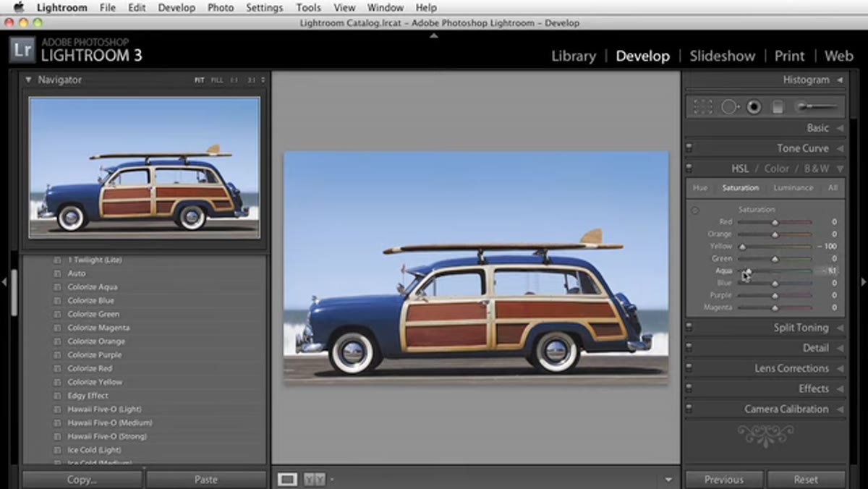Expand the Detail panel arrow

[840, 348]
